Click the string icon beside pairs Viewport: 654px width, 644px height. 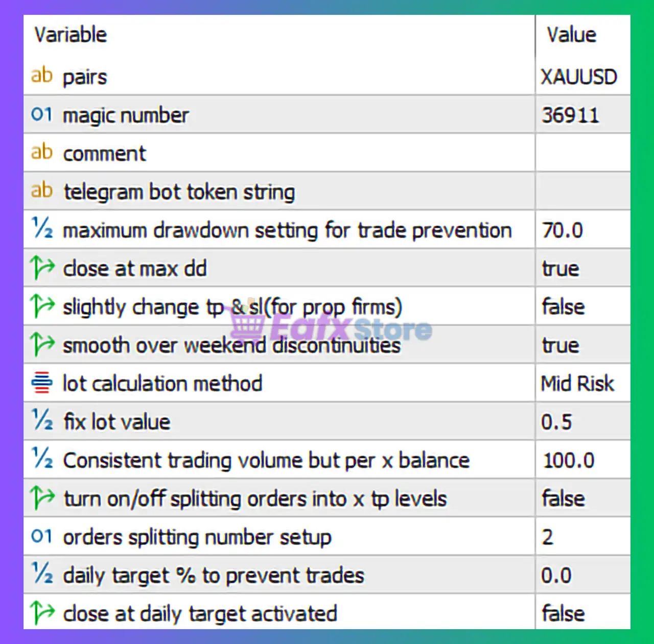tap(42, 76)
